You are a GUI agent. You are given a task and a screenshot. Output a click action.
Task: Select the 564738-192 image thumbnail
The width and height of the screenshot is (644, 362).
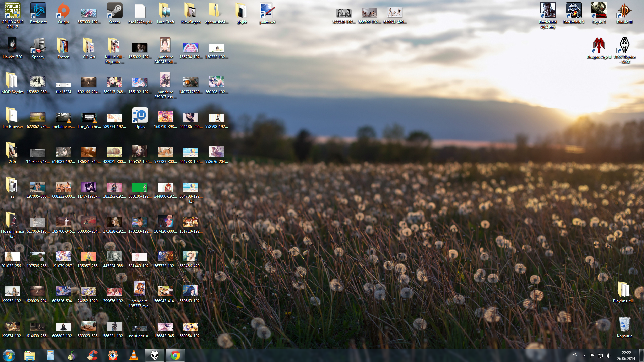[191, 153]
